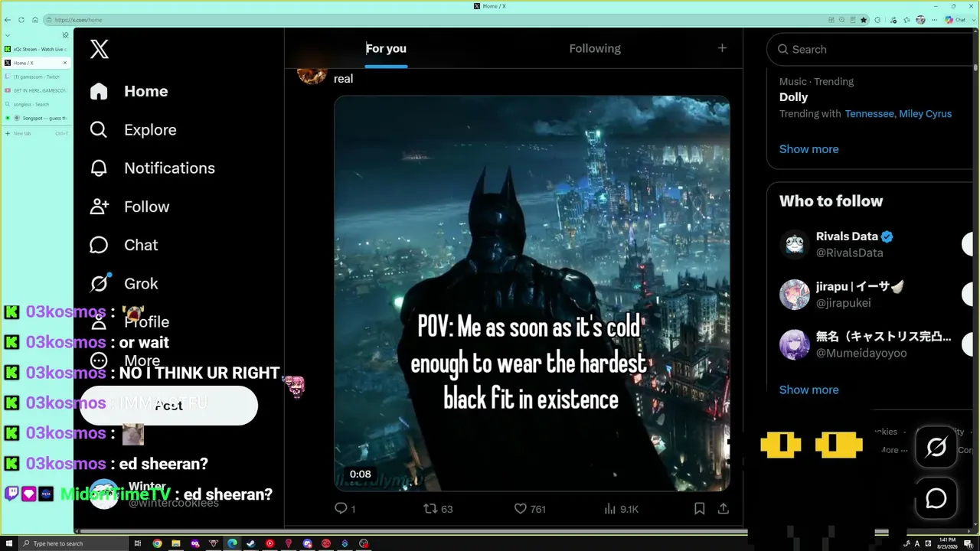The width and height of the screenshot is (980, 551).
Task: Click the X search field
Action: (873, 49)
